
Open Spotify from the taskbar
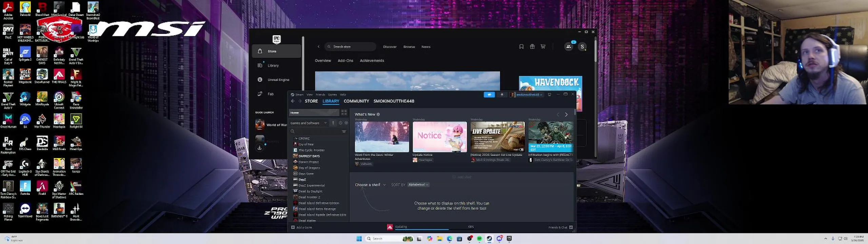click(x=479, y=239)
